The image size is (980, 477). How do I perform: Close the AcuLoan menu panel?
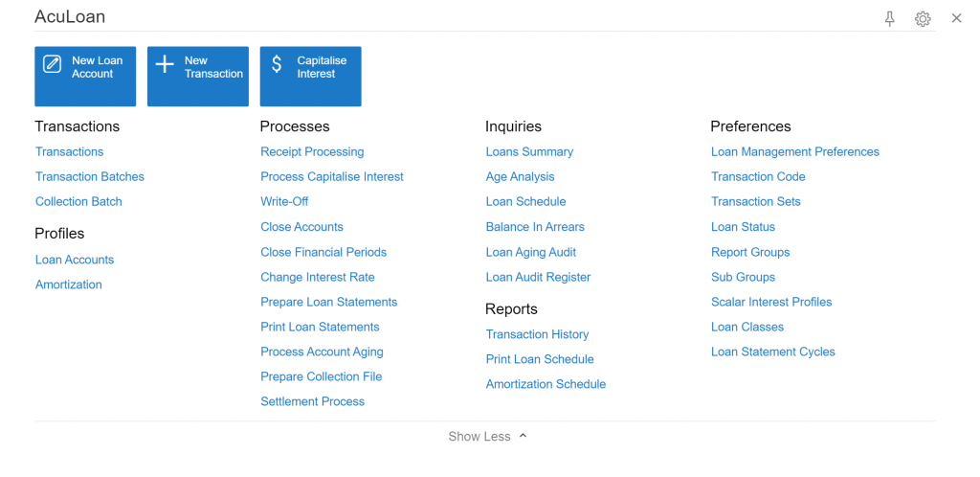956,18
